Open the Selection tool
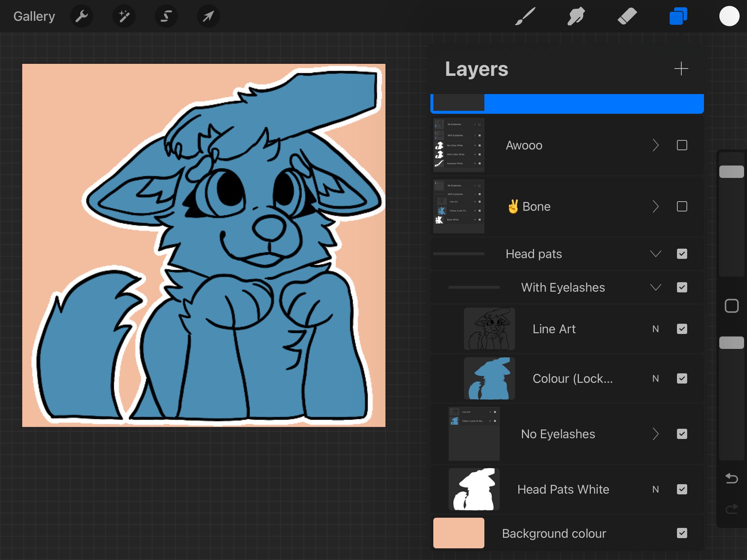 click(166, 16)
